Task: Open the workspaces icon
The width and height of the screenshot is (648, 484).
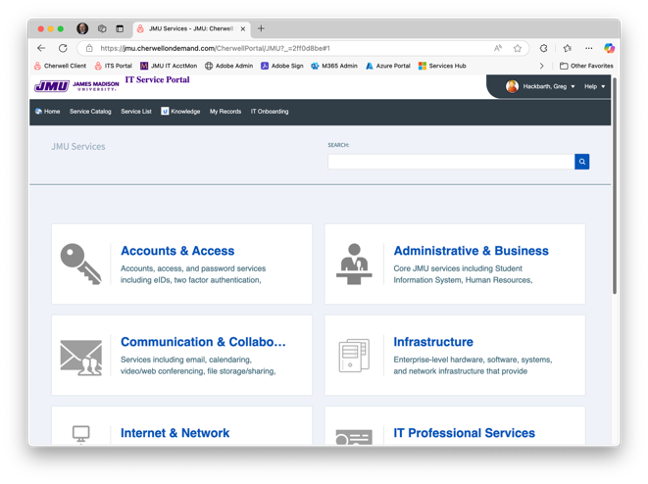Action: coord(102,29)
